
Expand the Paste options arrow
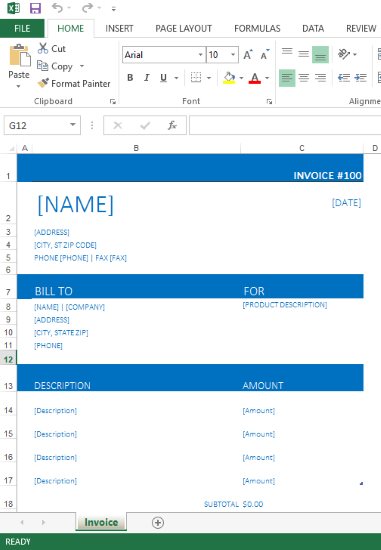point(19,86)
